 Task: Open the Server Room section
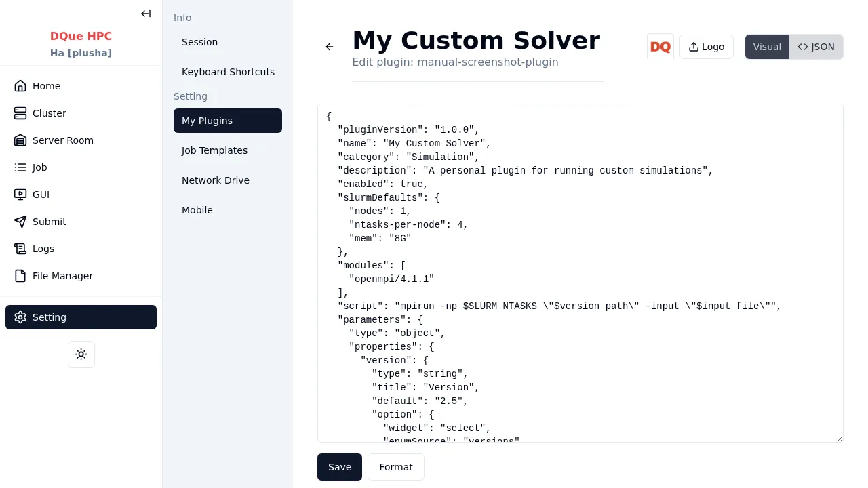point(62,140)
